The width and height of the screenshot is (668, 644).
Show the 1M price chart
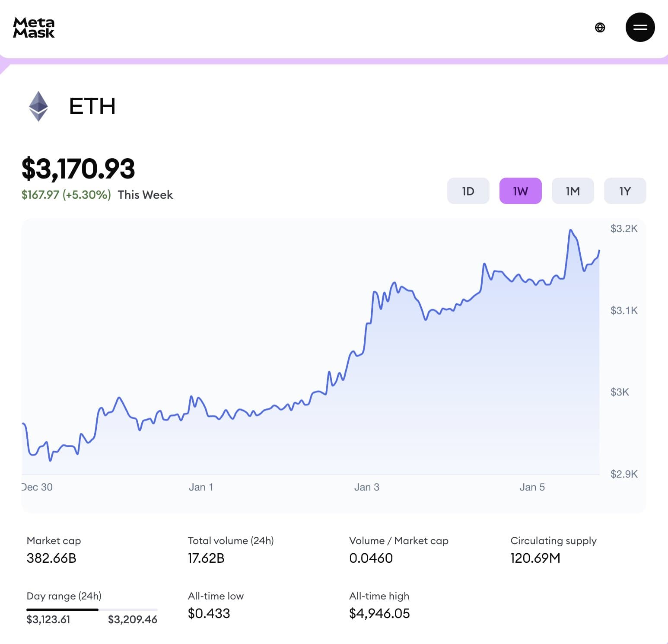[573, 191]
